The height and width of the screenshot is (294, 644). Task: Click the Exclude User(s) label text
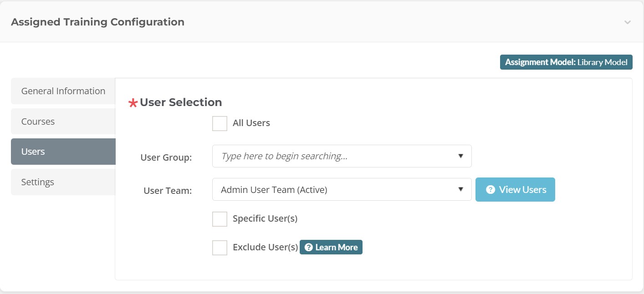(x=265, y=247)
